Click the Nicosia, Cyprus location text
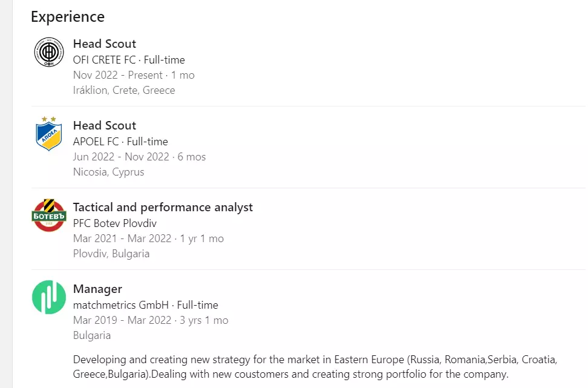The width and height of the screenshot is (588, 388). (x=108, y=173)
